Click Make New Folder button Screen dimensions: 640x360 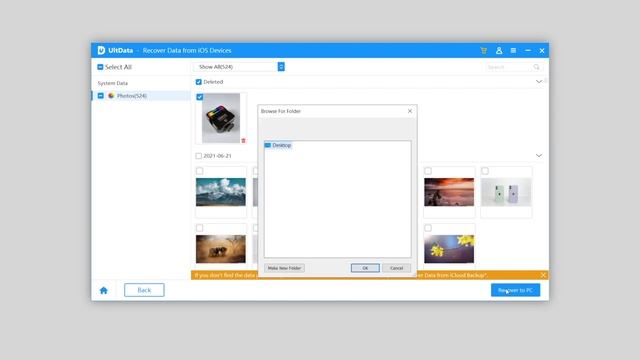tap(284, 268)
